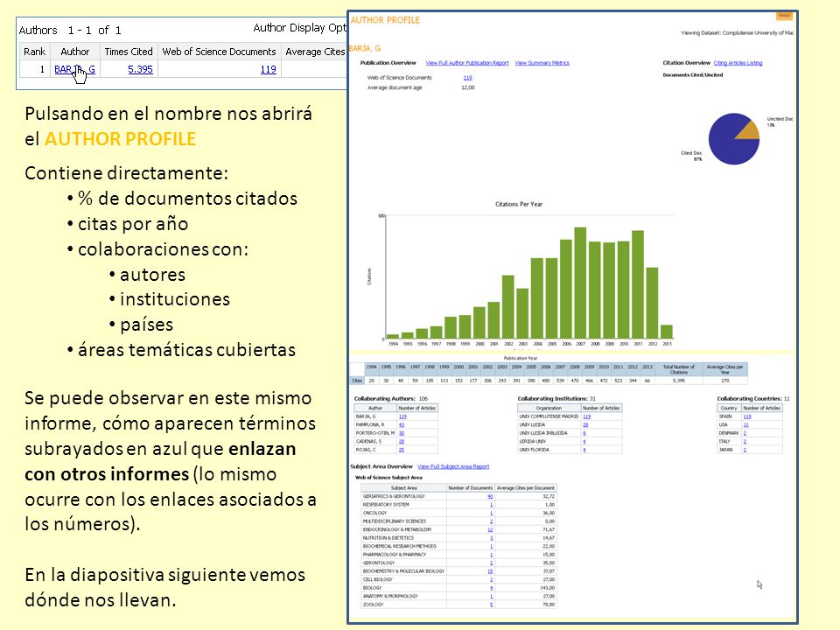Click the Rank column header

point(35,52)
